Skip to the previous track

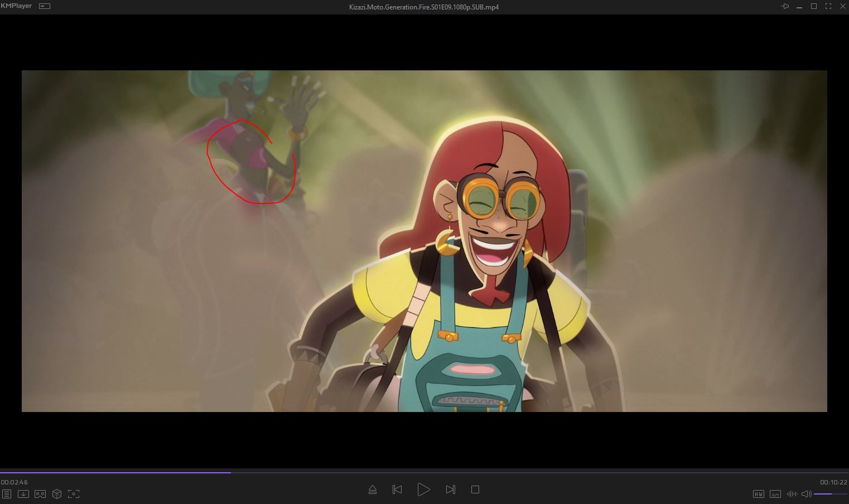tap(397, 490)
